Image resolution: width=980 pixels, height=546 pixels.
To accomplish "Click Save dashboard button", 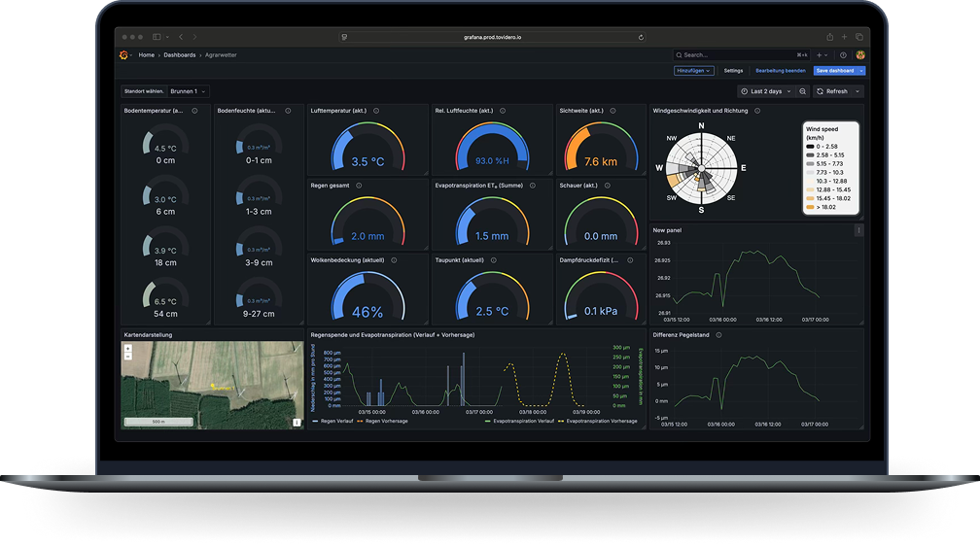I will tap(835, 71).
